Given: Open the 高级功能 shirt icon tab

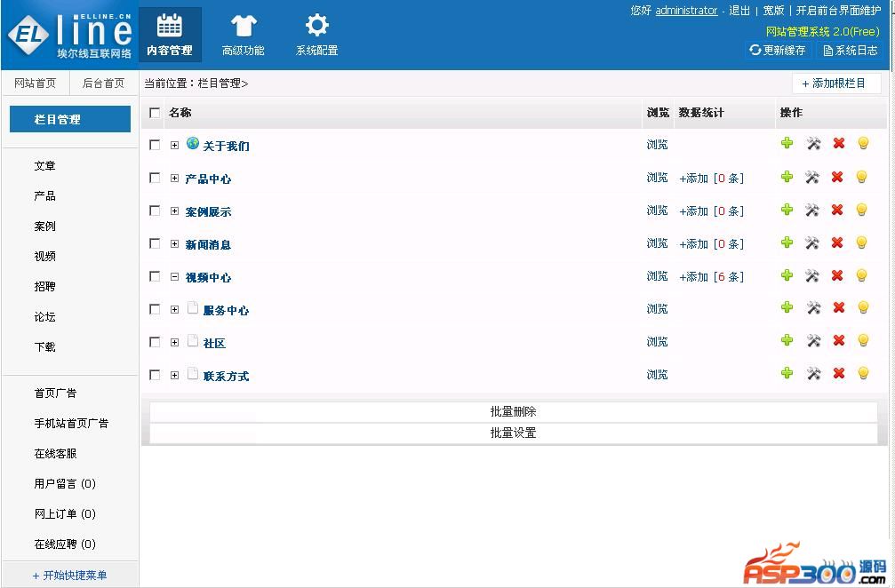Looking at the screenshot, I should [244, 35].
